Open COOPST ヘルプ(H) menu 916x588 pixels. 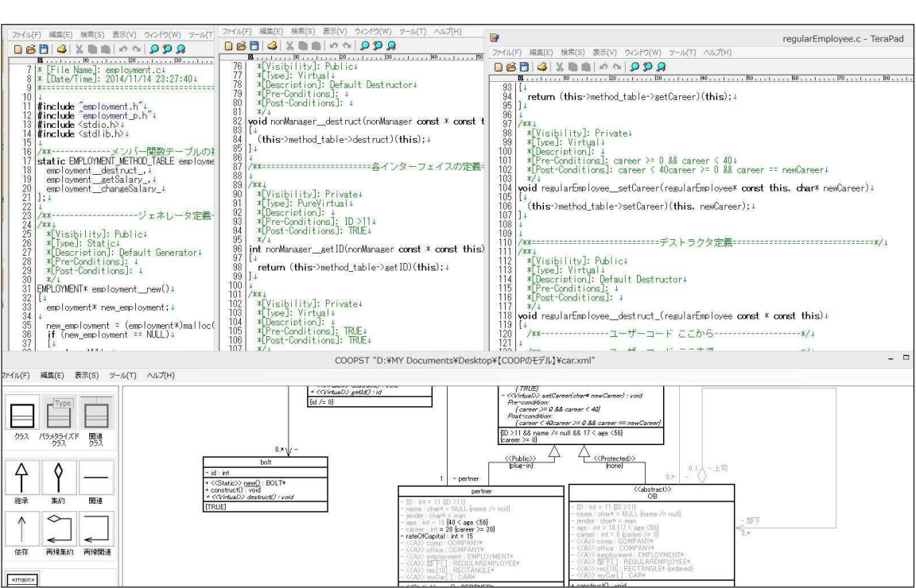pyautogui.click(x=161, y=375)
